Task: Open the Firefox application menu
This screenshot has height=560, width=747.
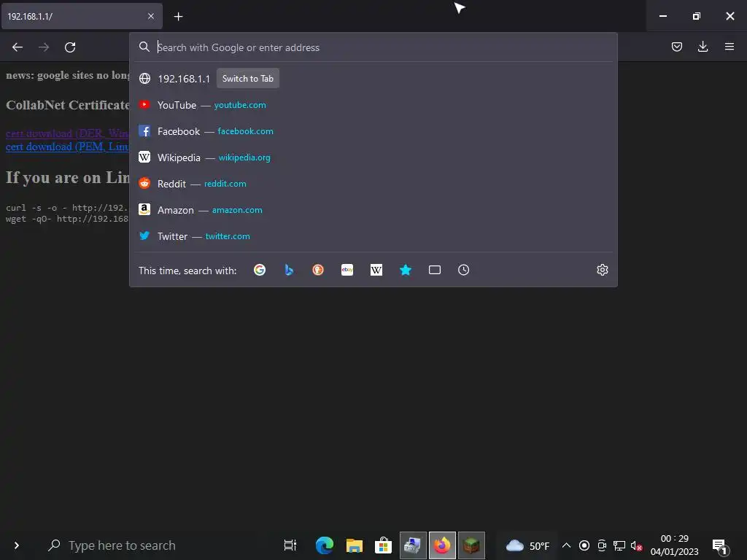Action: [x=729, y=47]
